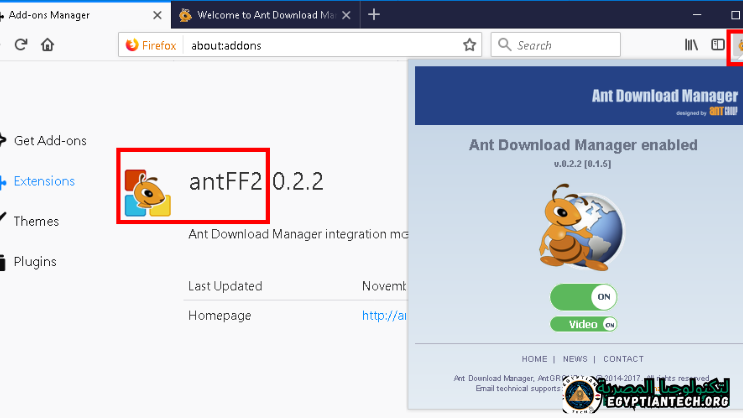Open the Library icon in the toolbar
Viewport: 743px width, 418px height.
[691, 45]
